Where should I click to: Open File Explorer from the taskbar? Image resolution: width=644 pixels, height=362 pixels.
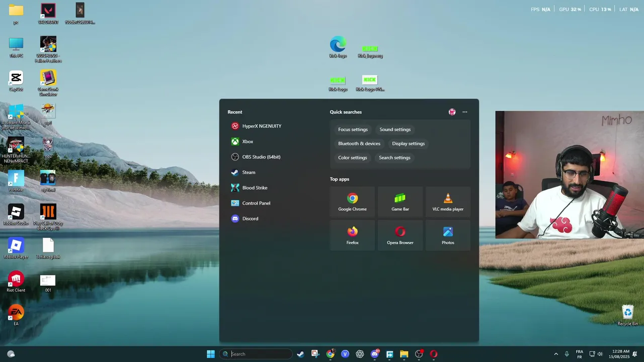pos(404,354)
